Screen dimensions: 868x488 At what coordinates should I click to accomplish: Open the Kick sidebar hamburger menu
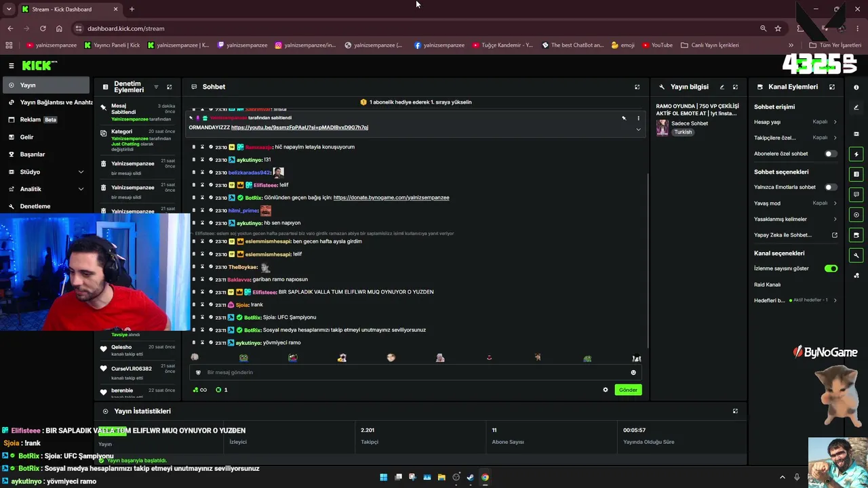(x=12, y=66)
